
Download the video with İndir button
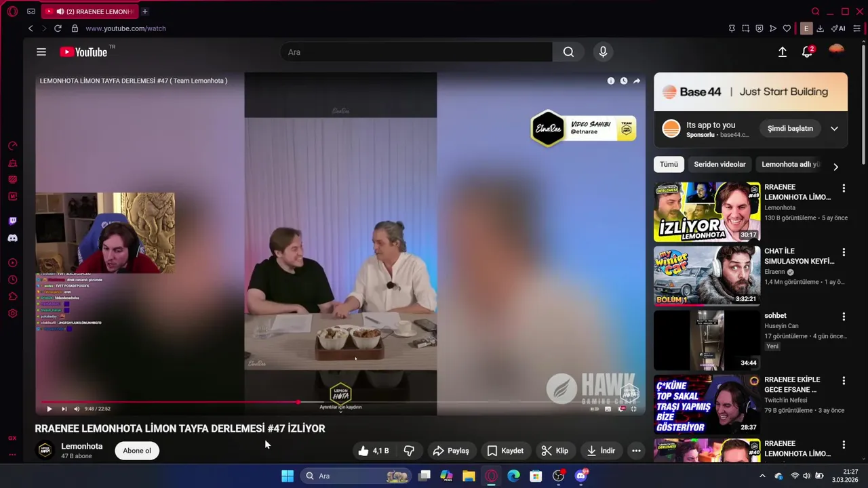[x=601, y=451]
